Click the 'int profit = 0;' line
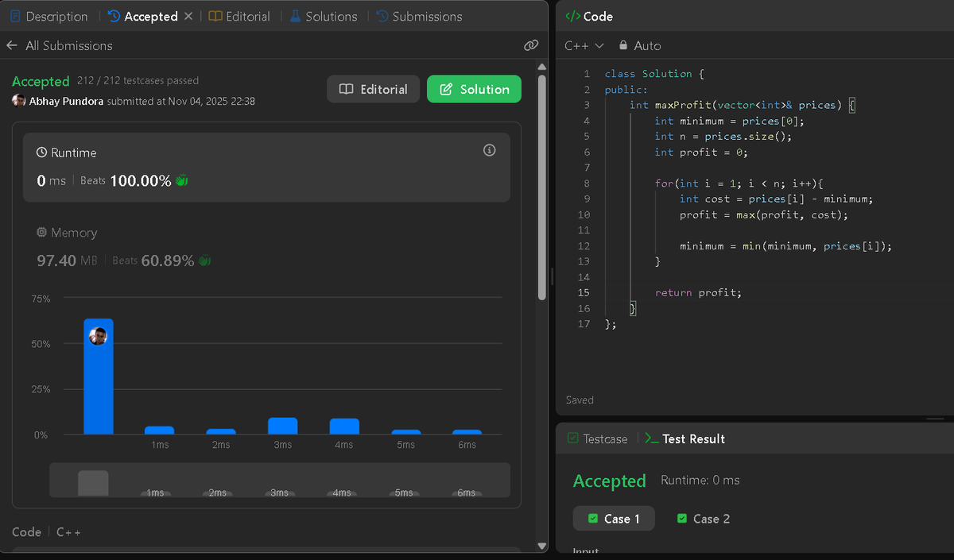This screenshot has height=560, width=954. (x=701, y=152)
